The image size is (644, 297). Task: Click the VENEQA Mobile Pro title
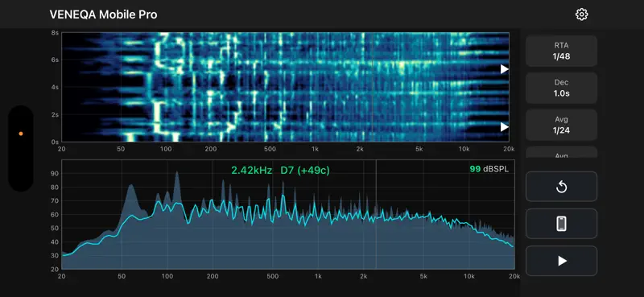tap(103, 14)
